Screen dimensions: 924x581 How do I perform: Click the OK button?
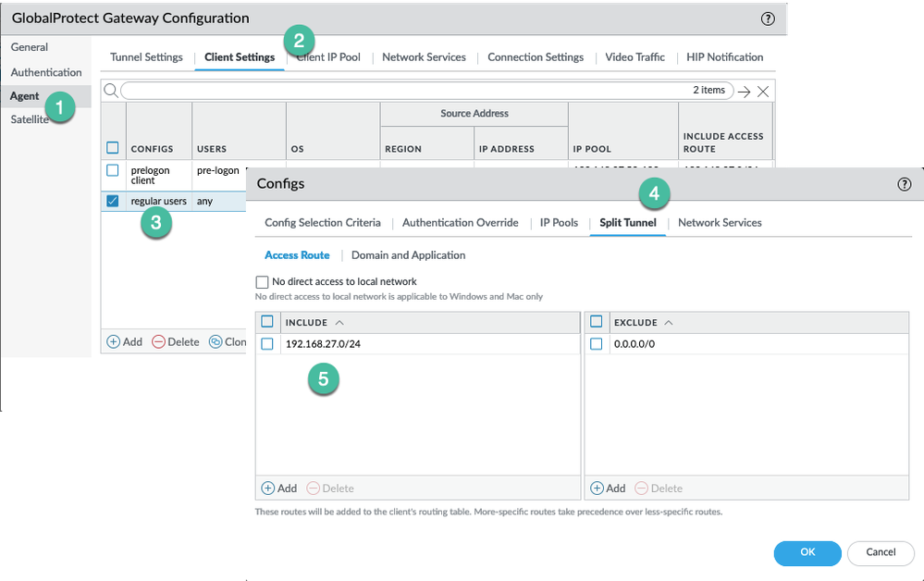pos(807,552)
